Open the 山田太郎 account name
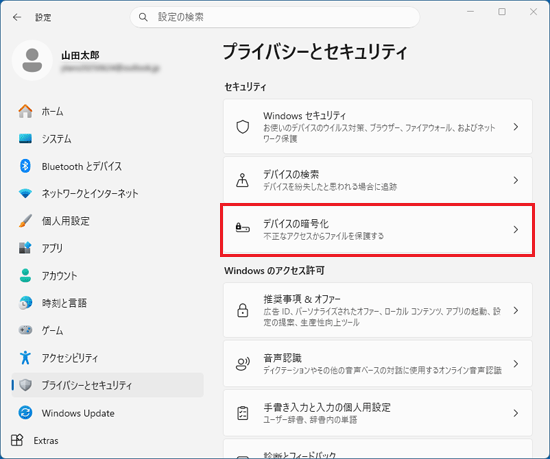The image size is (550, 459). 80,55
